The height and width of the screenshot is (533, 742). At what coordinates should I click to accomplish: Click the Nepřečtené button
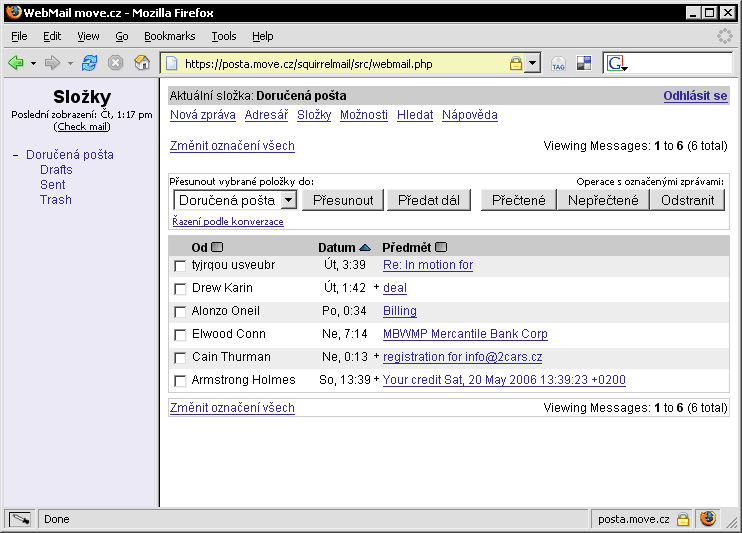603,200
